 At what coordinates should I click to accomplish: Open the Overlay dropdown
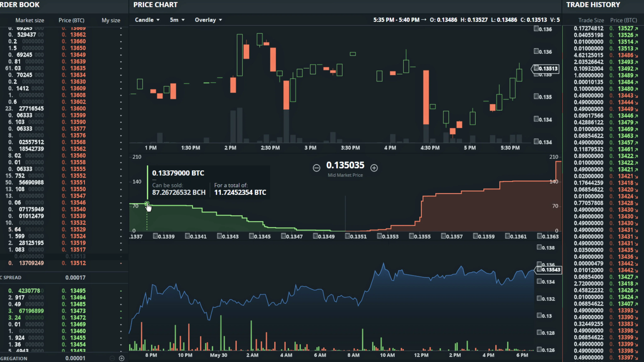pyautogui.click(x=208, y=20)
